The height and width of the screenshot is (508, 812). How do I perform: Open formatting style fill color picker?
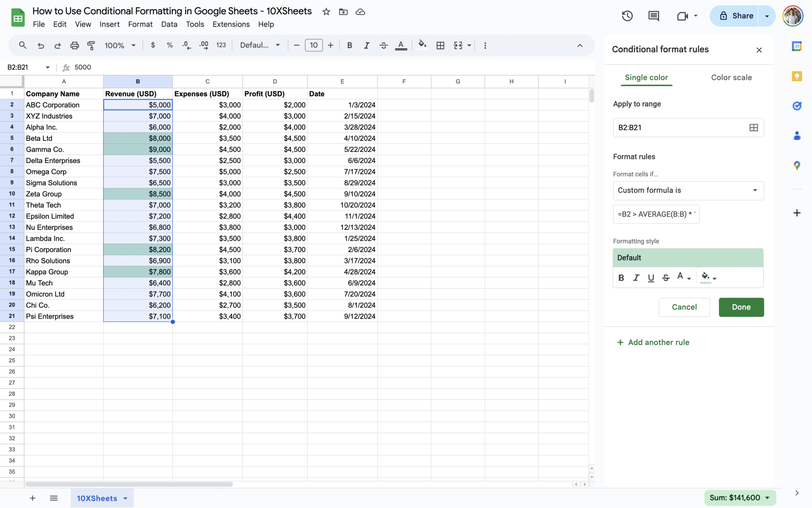[709, 277]
